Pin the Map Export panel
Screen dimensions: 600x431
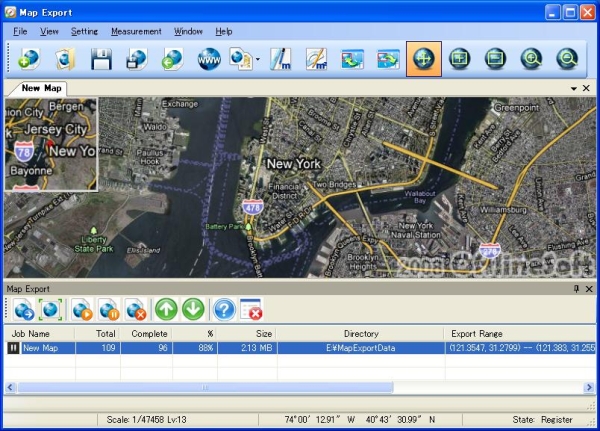click(x=576, y=289)
